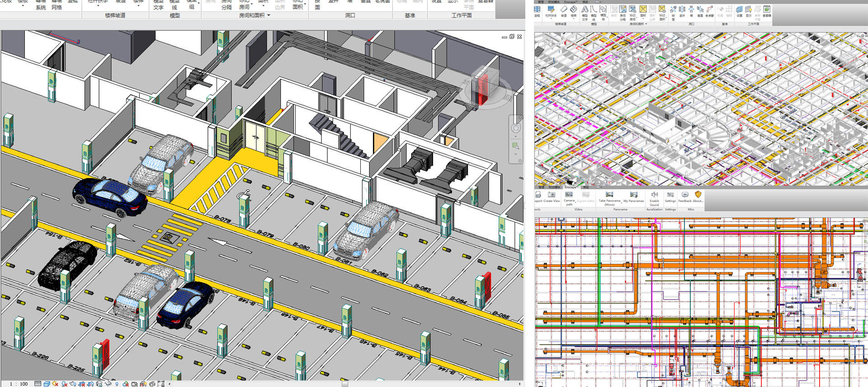Switch to 附加模块 tab in lower-right ribbon

554,187
